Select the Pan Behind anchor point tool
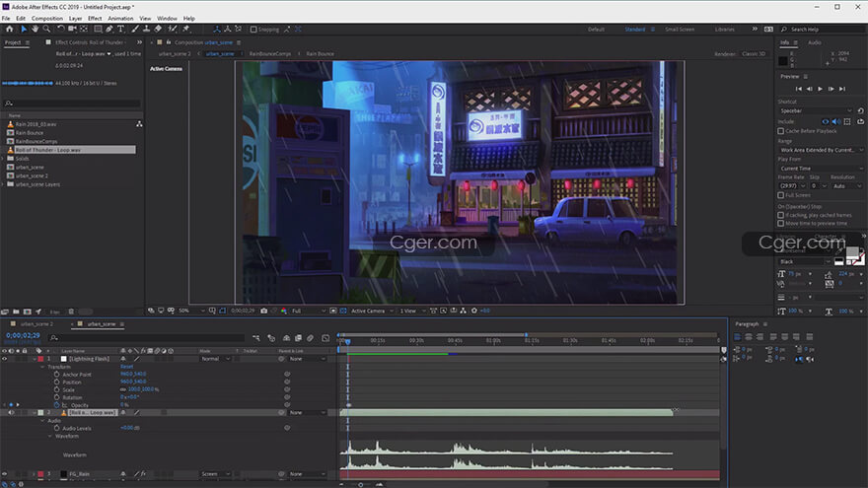Image resolution: width=868 pixels, height=488 pixels. (x=84, y=30)
